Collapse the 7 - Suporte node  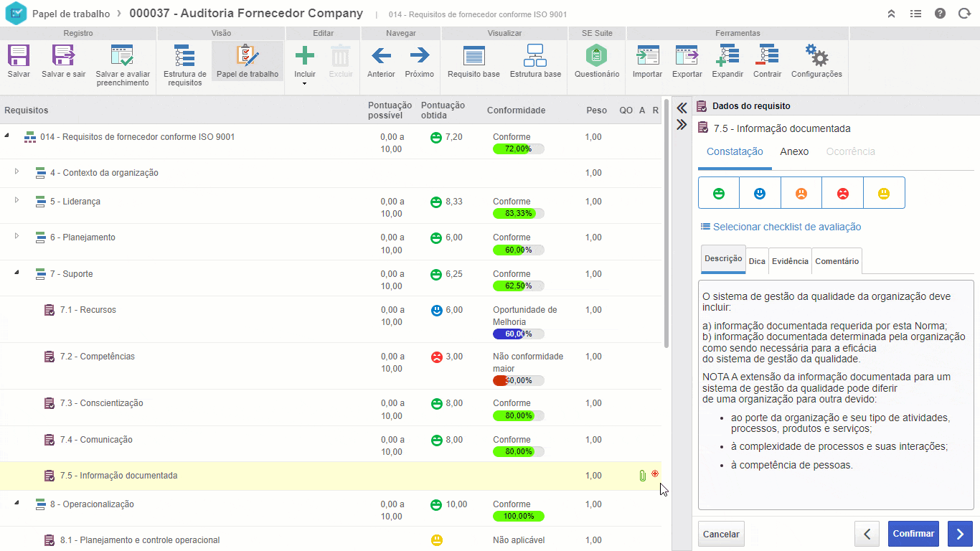17,273
